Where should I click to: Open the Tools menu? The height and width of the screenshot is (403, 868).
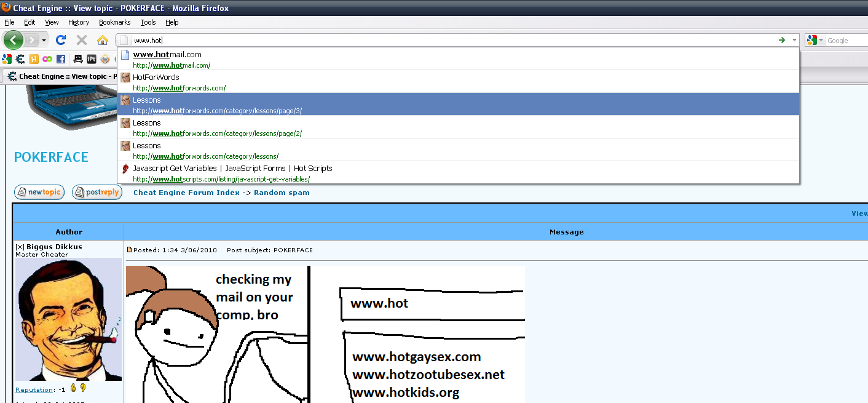148,22
